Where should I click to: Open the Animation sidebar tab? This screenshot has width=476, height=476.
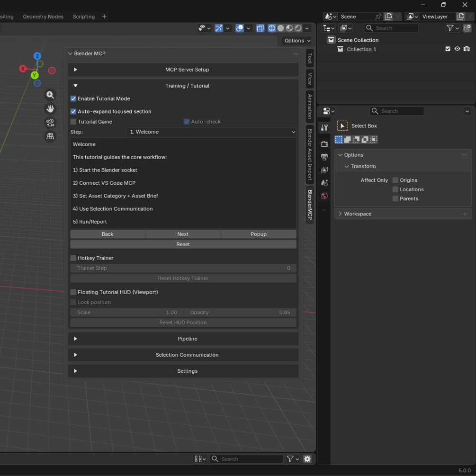tap(310, 107)
